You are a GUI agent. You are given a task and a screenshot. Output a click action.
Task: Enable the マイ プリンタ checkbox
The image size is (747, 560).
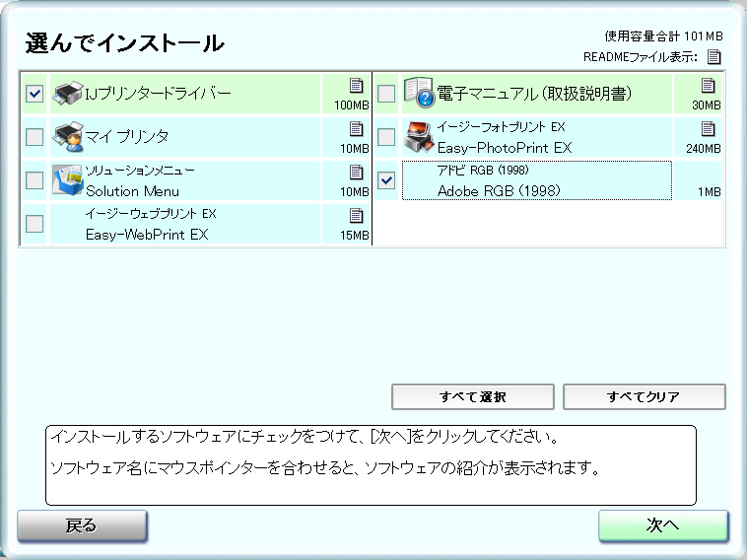click(34, 137)
